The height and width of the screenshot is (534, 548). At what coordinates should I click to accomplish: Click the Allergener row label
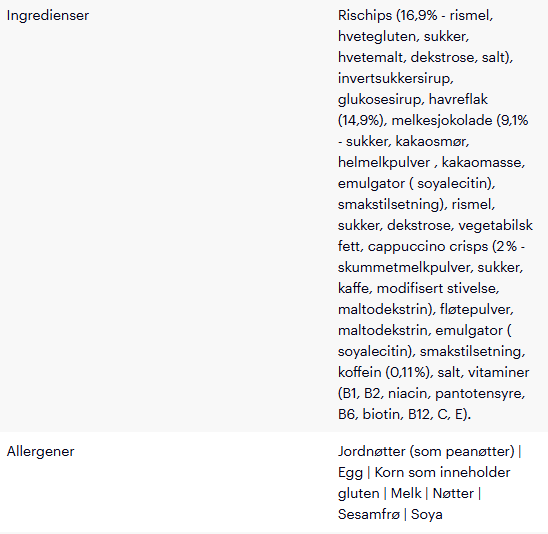[41, 451]
